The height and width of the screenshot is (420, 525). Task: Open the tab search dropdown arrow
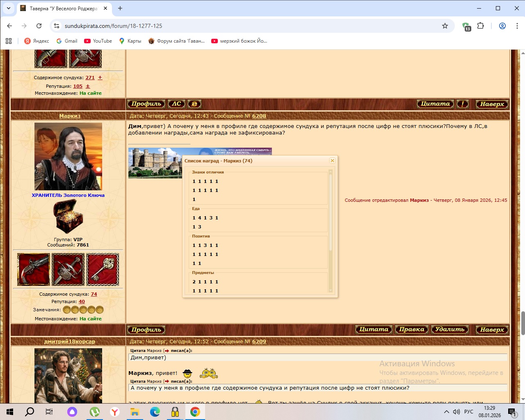(8, 8)
